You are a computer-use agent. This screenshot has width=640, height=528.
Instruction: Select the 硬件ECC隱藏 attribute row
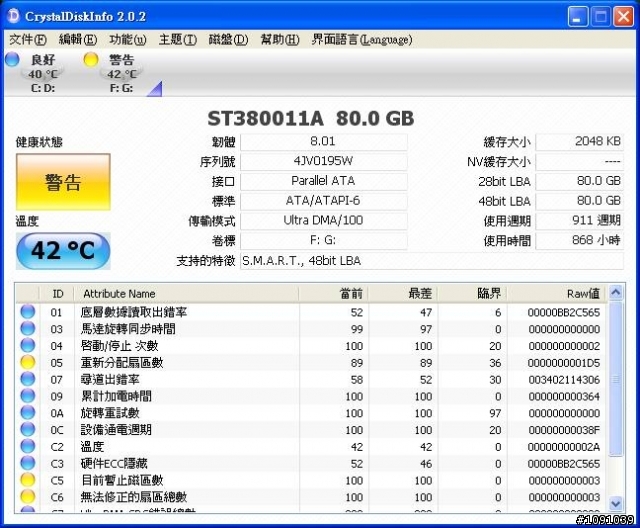coord(311,464)
